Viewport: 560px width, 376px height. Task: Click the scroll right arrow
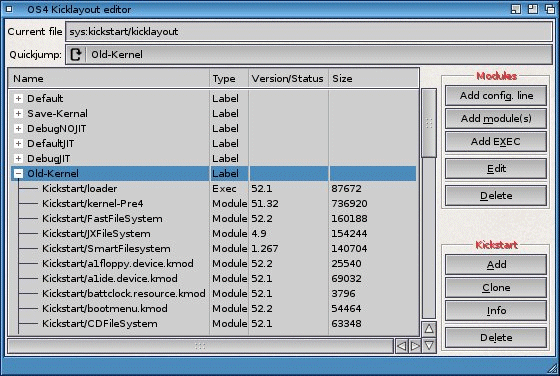[x=415, y=346]
